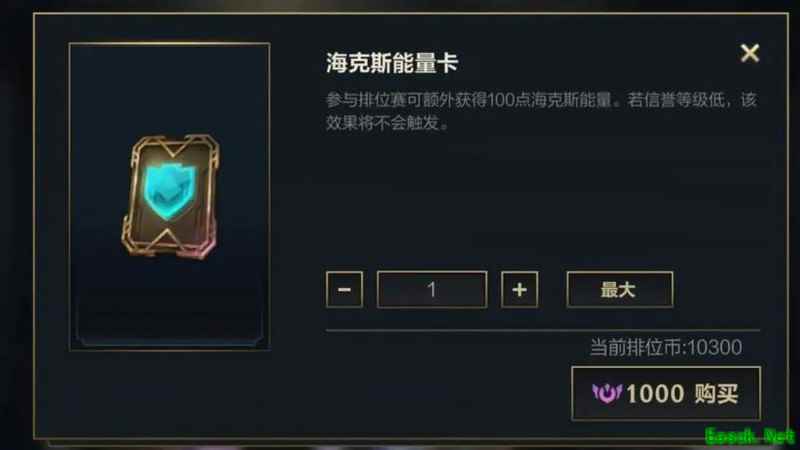Close the 海克斯能量卡 purchase dialog
This screenshot has width=800, height=450.
(749, 53)
